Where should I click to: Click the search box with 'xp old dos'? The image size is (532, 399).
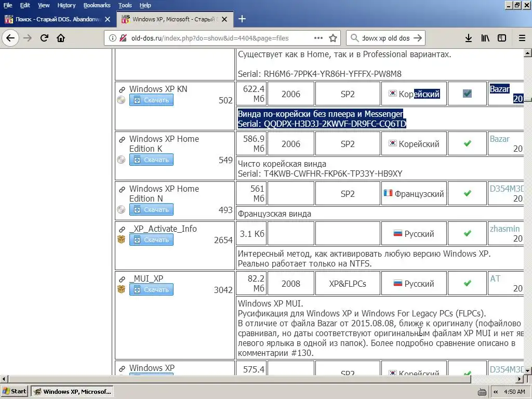pos(386,38)
